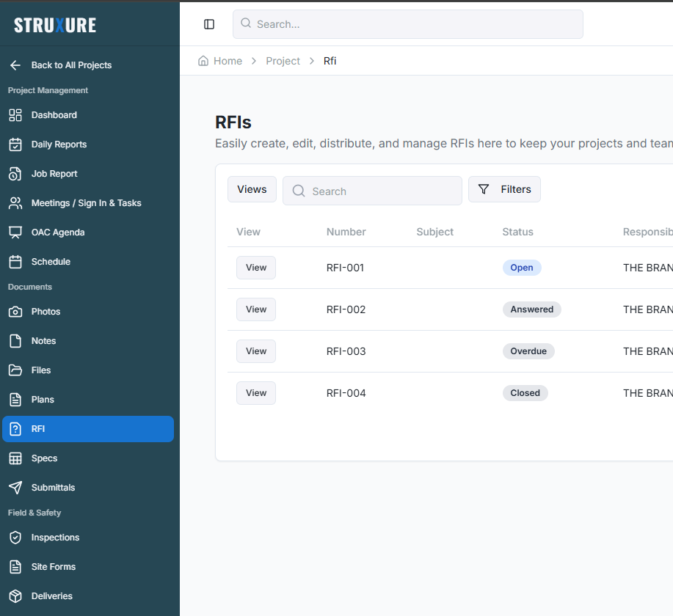Click the Open status badge on RFI-001

point(521,267)
